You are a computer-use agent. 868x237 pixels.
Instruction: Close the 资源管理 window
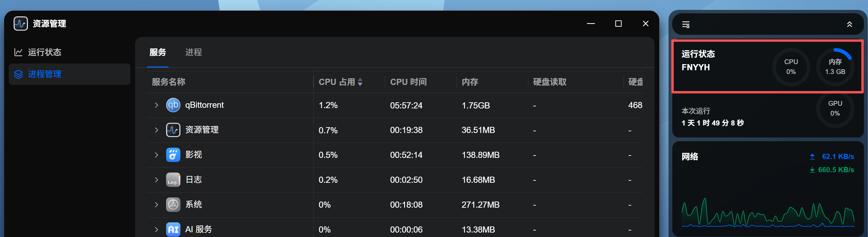(645, 24)
